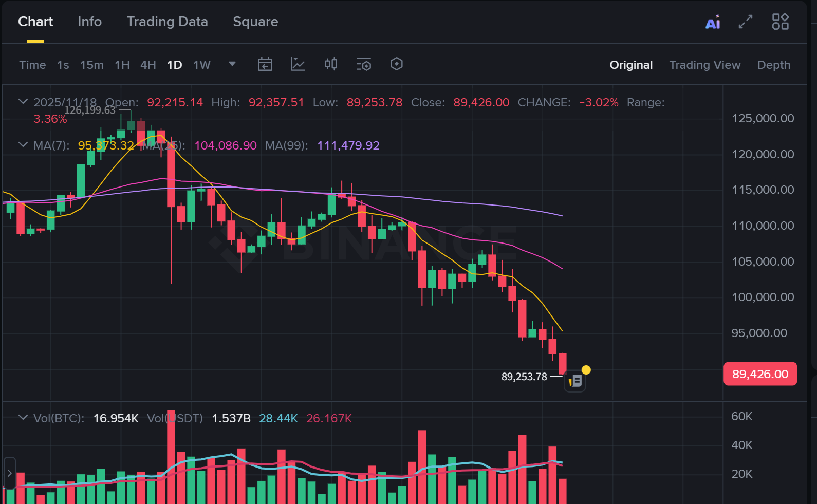Switch to the Info tab
This screenshot has width=817, height=504.
pyautogui.click(x=89, y=22)
